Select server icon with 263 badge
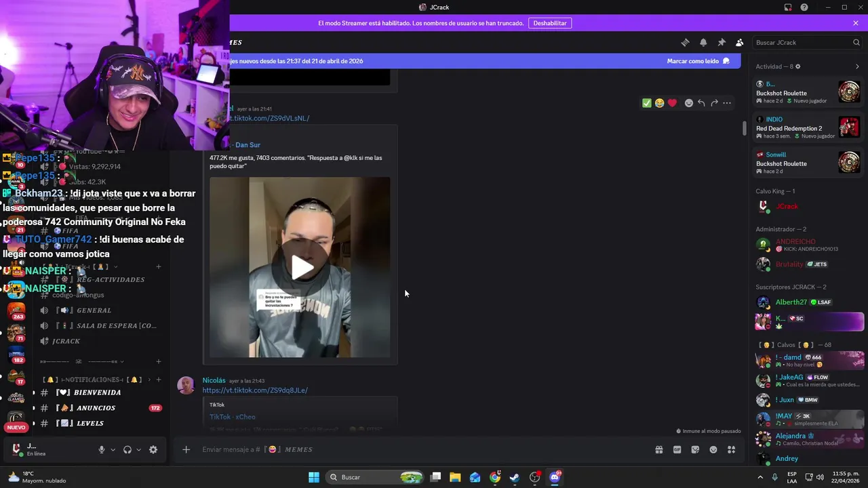 (x=16, y=310)
